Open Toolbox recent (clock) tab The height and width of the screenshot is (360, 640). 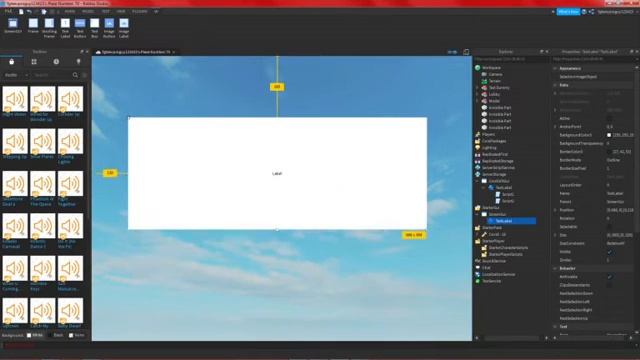point(56,62)
